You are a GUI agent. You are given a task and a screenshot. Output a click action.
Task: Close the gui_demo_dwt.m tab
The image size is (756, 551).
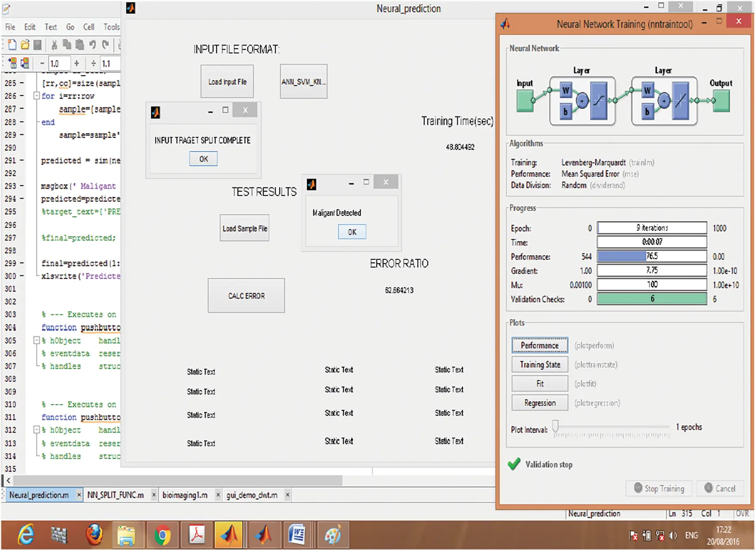288,495
